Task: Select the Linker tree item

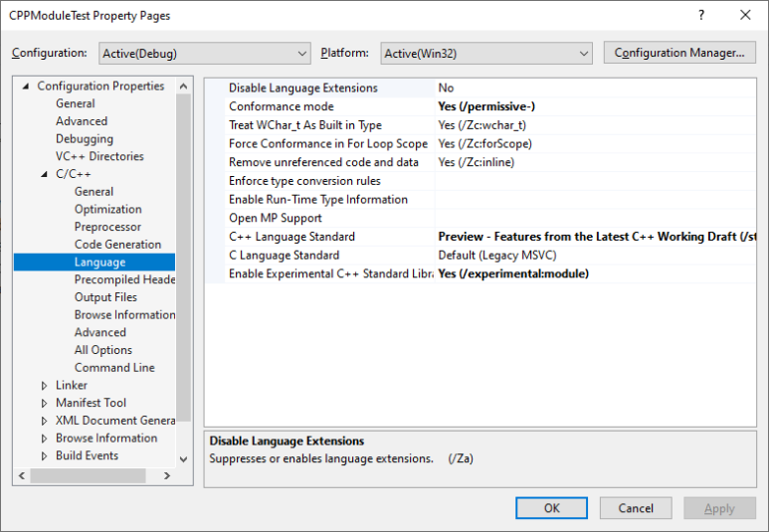Action: (71, 386)
